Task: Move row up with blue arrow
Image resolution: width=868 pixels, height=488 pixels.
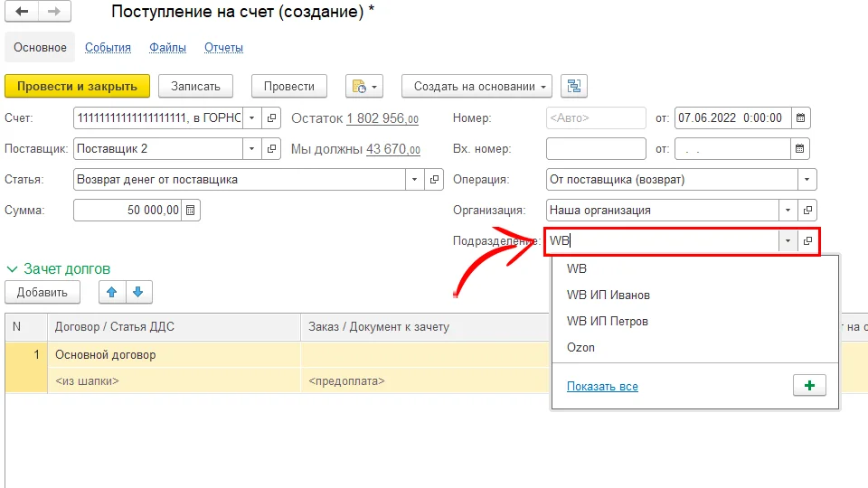Action: [112, 292]
